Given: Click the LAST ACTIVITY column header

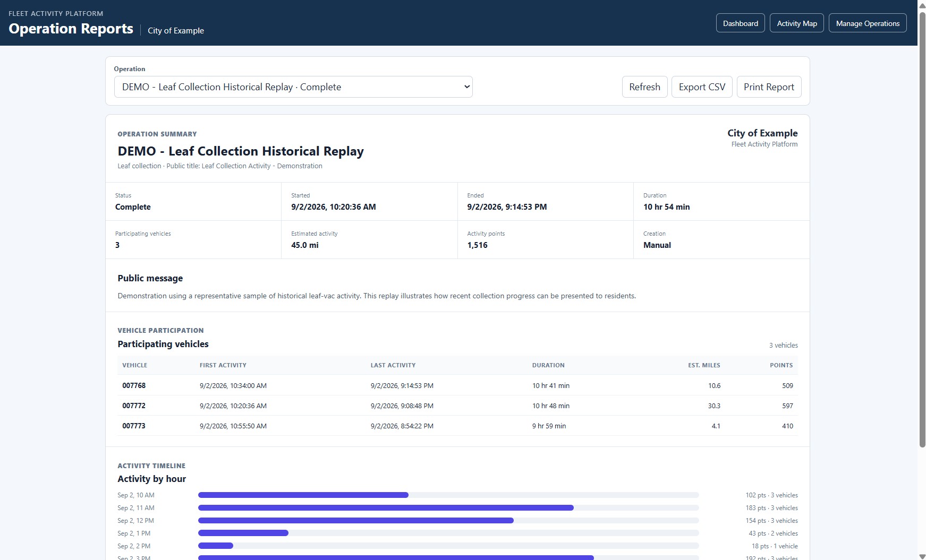Looking at the screenshot, I should pos(393,365).
